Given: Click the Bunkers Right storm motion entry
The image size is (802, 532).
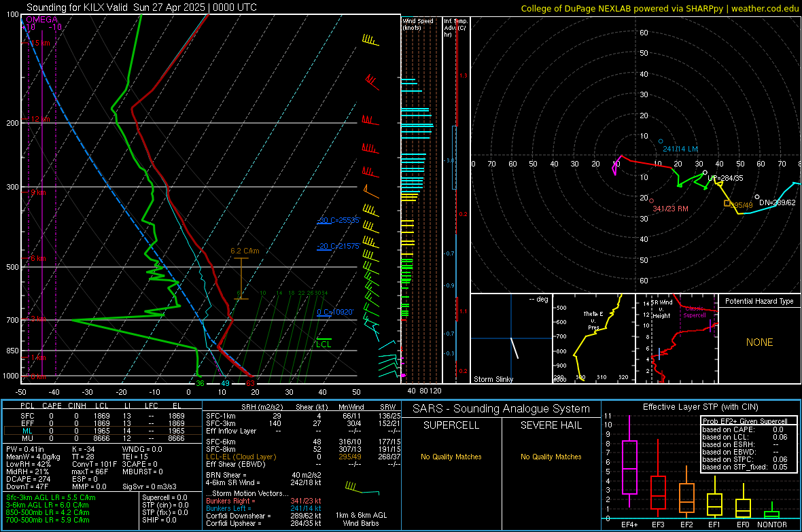Looking at the screenshot, I should (x=264, y=501).
